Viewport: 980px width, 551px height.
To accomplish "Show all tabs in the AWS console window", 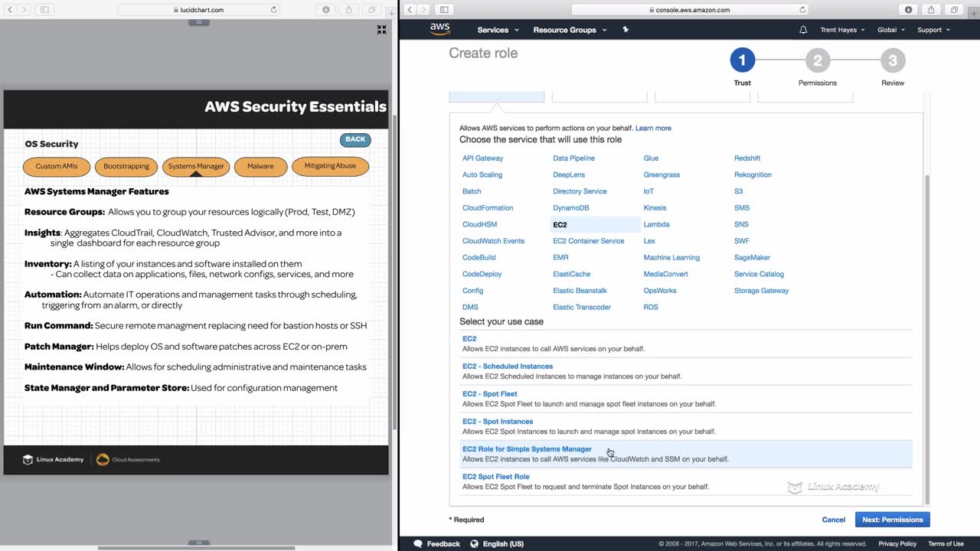I will (954, 10).
